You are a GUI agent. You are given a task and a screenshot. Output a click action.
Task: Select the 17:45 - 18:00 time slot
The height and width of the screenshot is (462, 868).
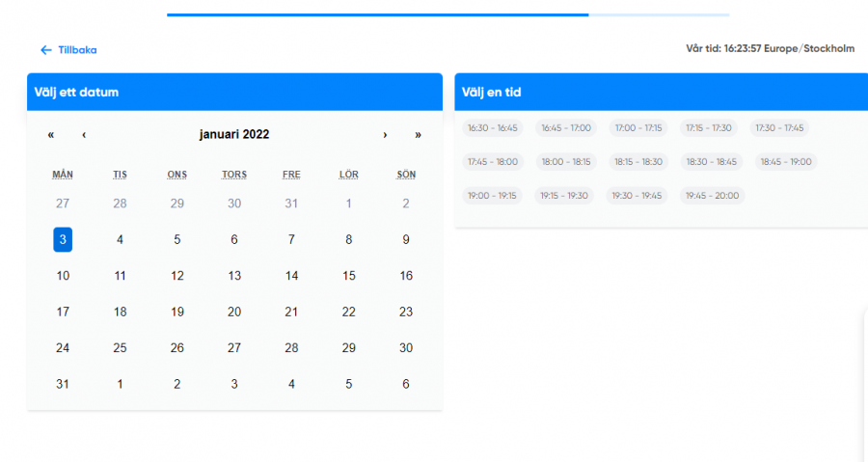click(492, 162)
